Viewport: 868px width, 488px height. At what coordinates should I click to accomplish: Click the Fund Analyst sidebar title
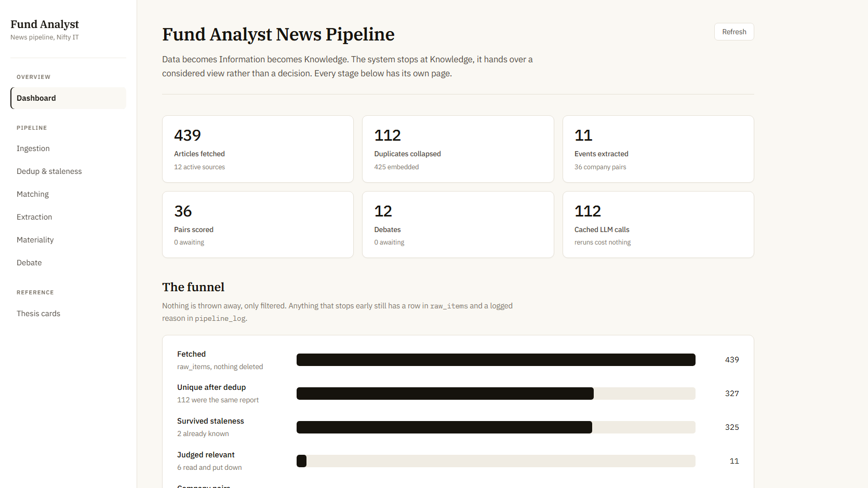[45, 24]
